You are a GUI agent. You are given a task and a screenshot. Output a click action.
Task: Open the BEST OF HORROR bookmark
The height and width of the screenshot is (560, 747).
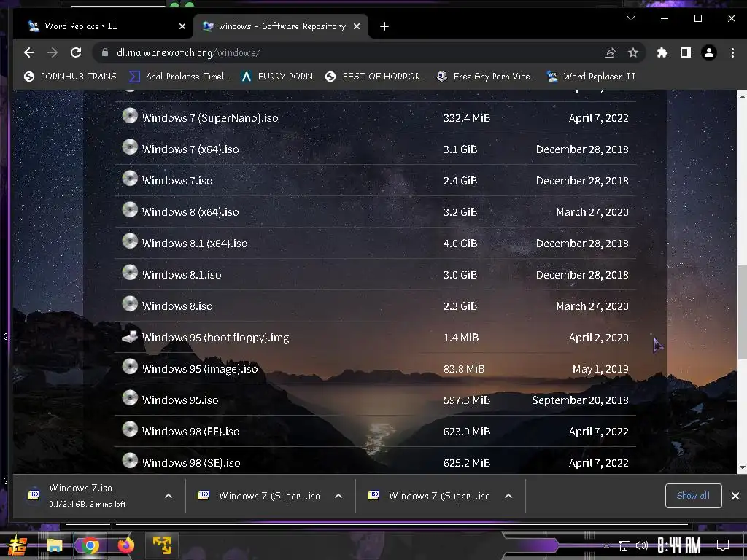[375, 76]
